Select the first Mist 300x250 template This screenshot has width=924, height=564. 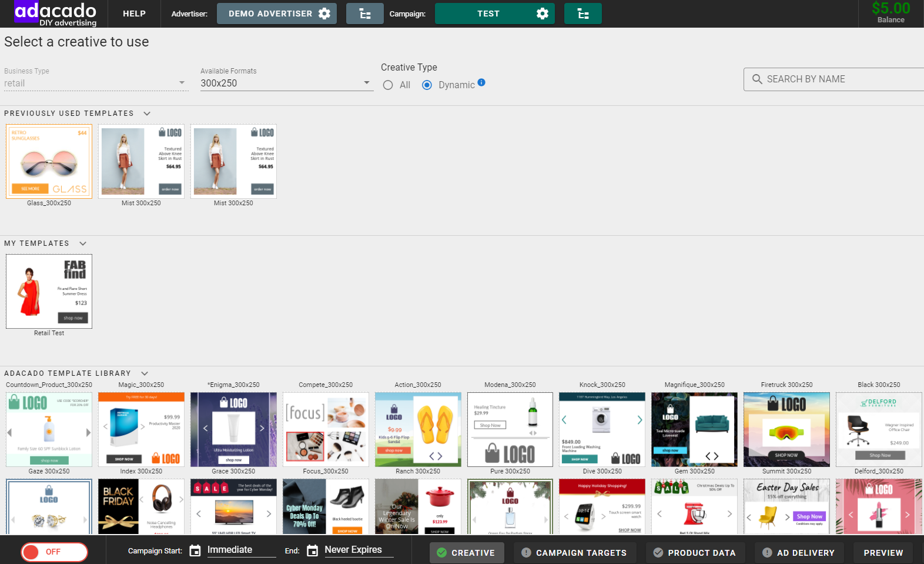[x=141, y=161]
